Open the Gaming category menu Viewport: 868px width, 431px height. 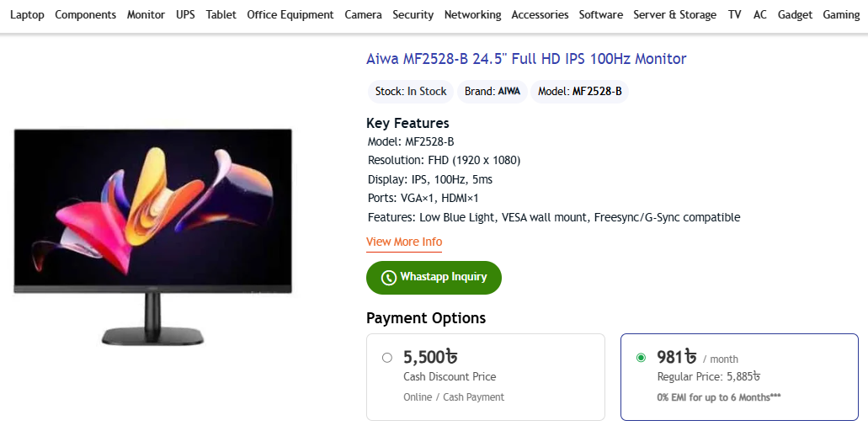(841, 15)
